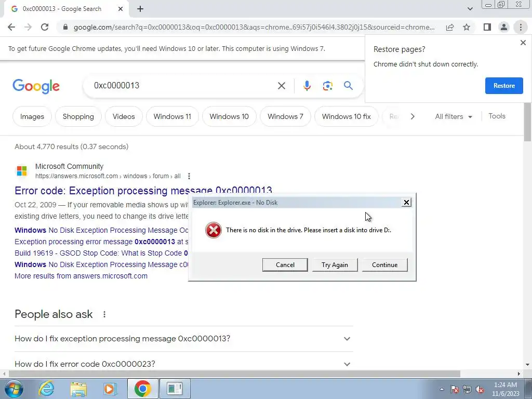Screen dimensions: 532x399
Task: Open the Action Center flag icon
Action: click(x=455, y=389)
